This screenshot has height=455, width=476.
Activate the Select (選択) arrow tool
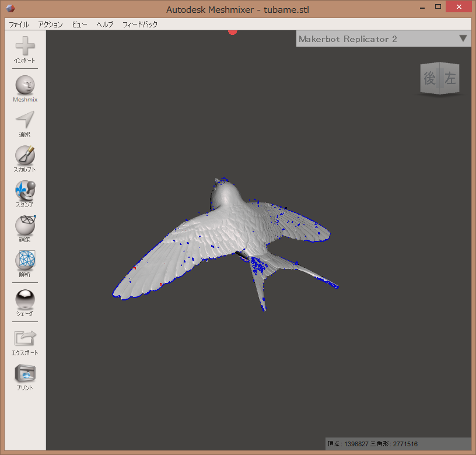(x=25, y=120)
